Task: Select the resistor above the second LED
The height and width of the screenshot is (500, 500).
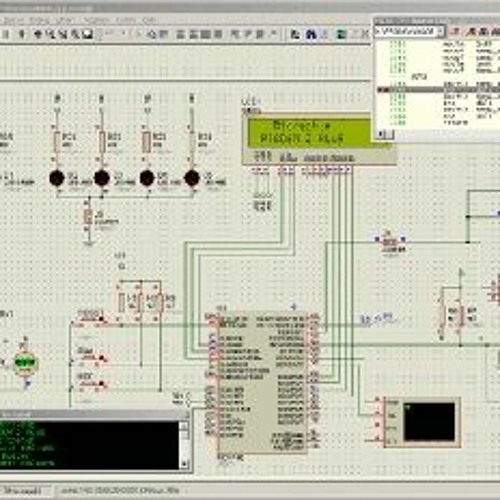Action: pyautogui.click(x=102, y=141)
